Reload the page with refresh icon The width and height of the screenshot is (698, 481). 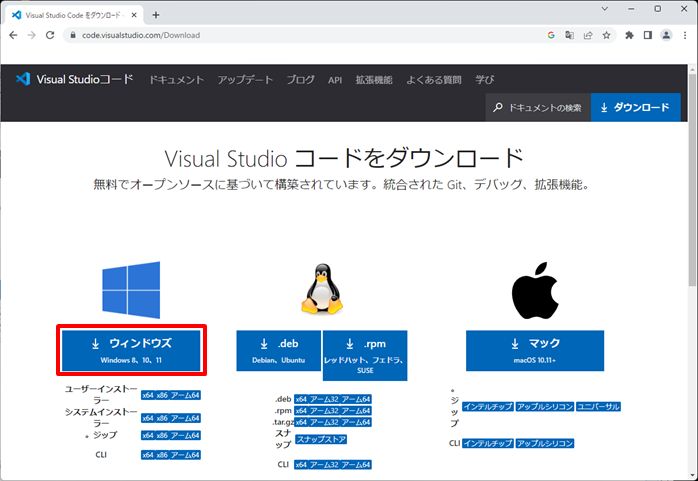[x=50, y=35]
